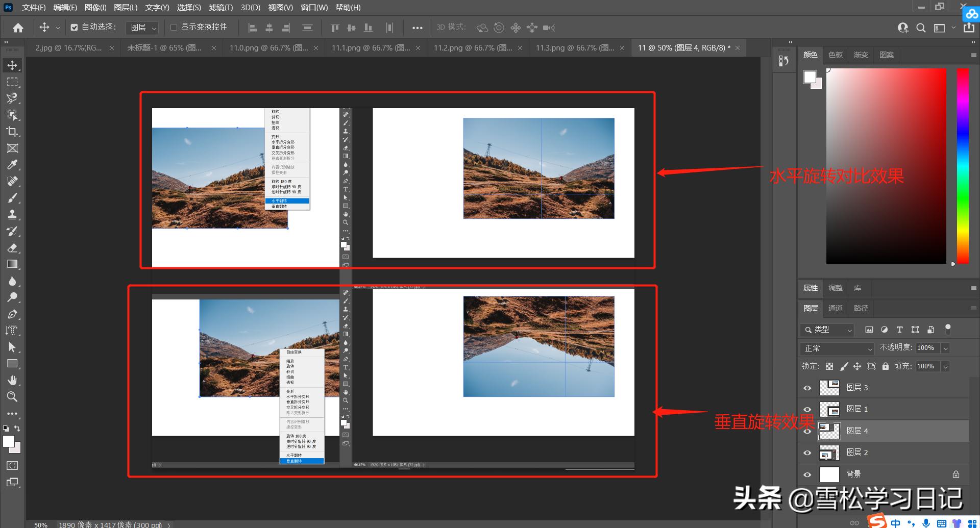Hide layer 图层 3 with eye icon

tap(807, 388)
